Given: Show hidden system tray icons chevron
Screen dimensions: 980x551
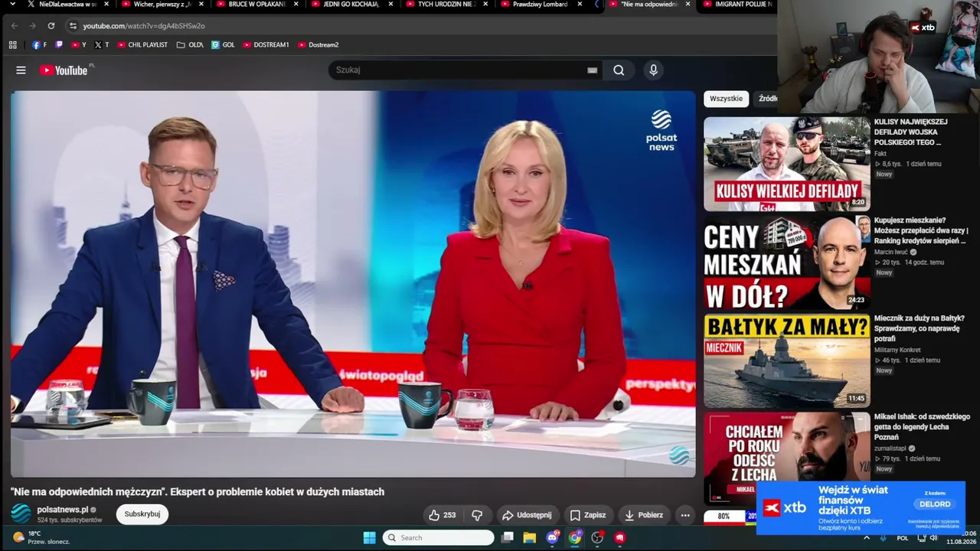Looking at the screenshot, I should pos(867,538).
